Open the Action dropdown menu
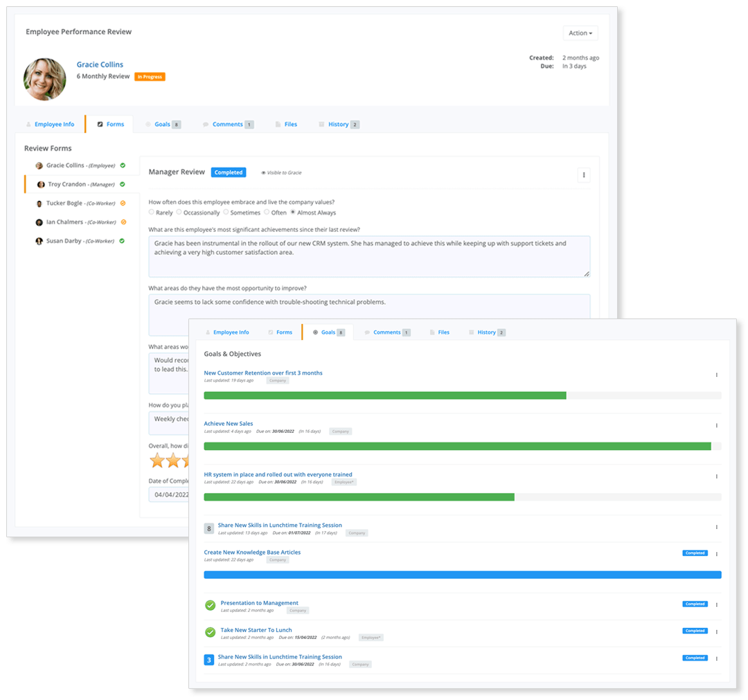Viewport: 748px width, 700px height. (580, 33)
